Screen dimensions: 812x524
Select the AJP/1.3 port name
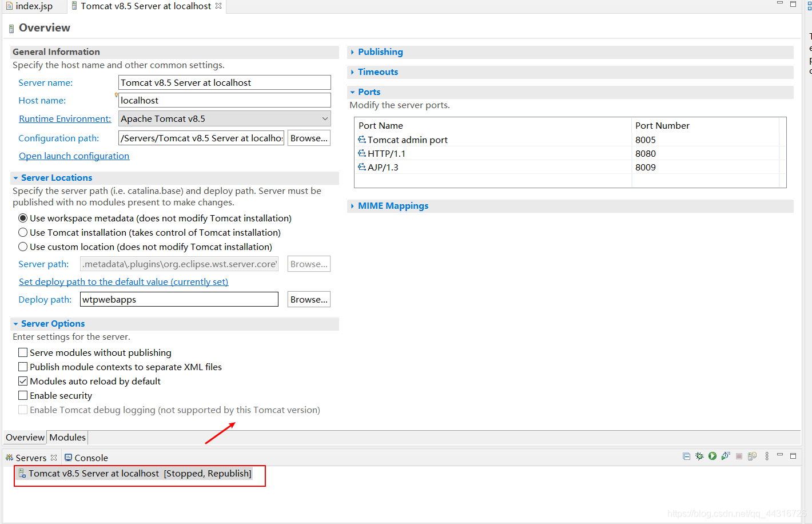[383, 167]
